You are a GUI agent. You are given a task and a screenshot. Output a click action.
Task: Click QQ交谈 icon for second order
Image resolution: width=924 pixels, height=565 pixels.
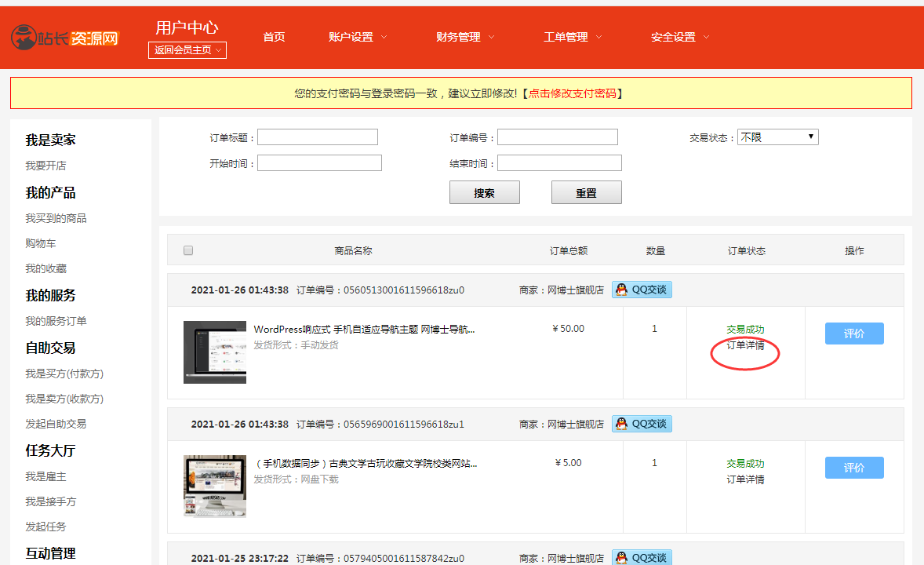click(x=642, y=424)
